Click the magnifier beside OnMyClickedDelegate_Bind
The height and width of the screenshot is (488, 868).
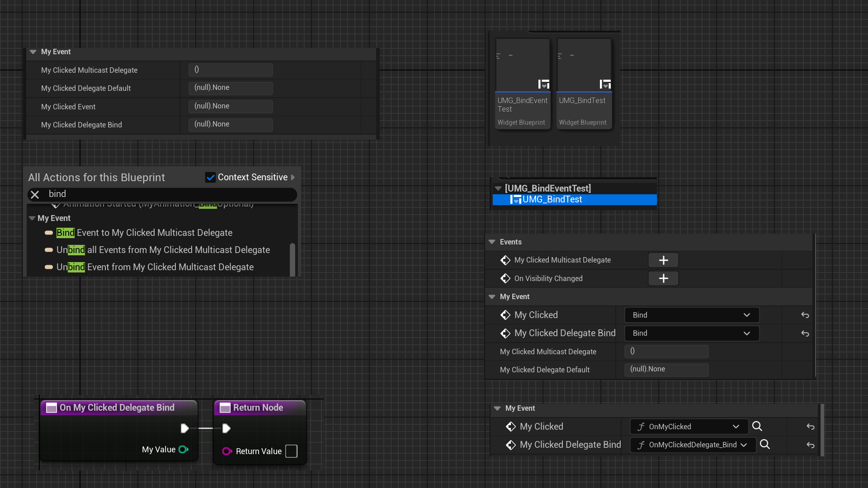pos(765,445)
